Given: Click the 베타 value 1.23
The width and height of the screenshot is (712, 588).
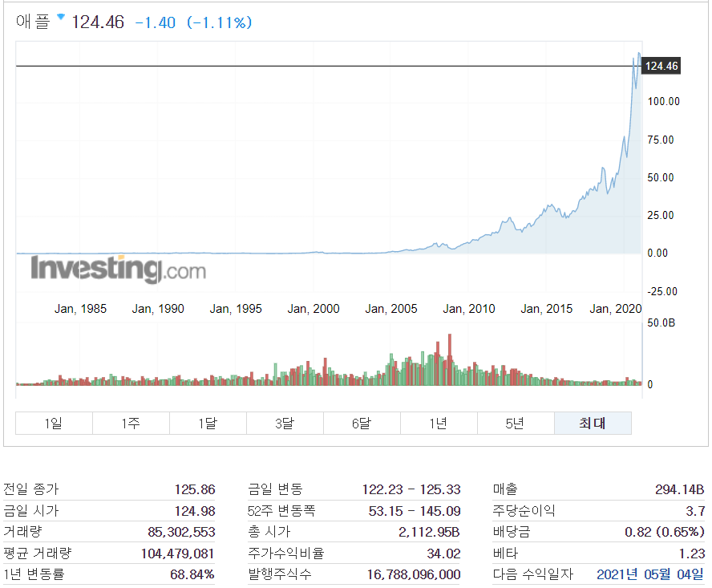Looking at the screenshot, I should (x=692, y=554).
